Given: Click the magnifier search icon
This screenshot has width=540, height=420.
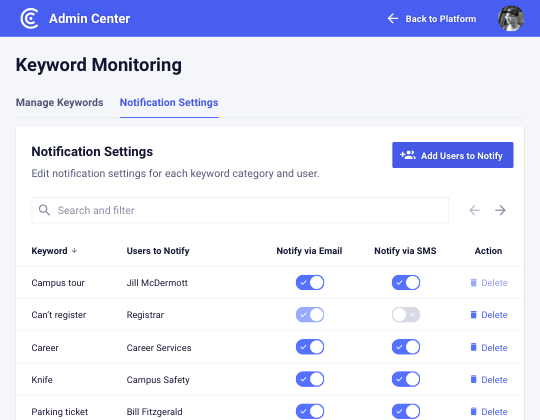Looking at the screenshot, I should 44,210.
